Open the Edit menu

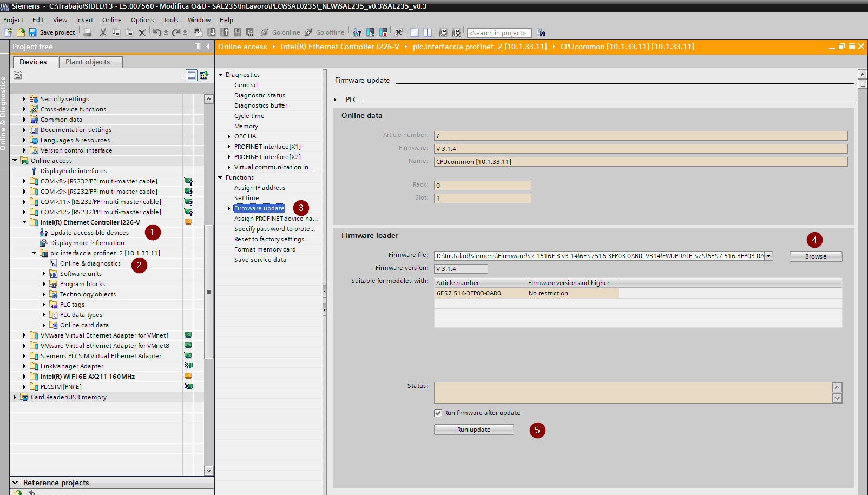click(38, 20)
